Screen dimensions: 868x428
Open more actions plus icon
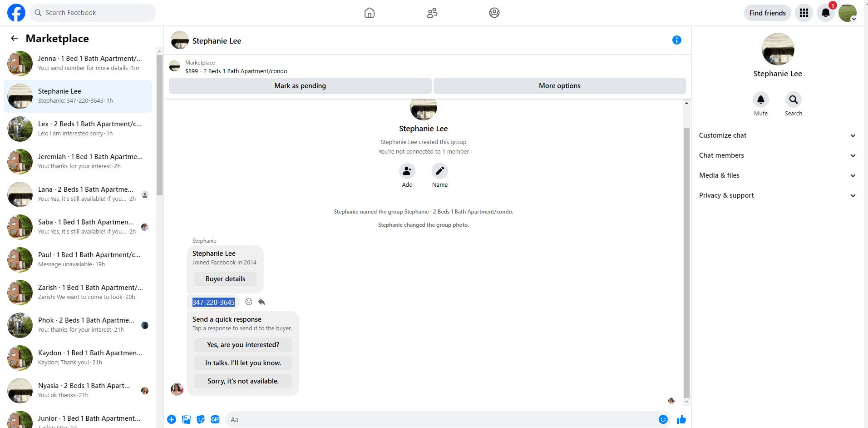click(x=172, y=419)
